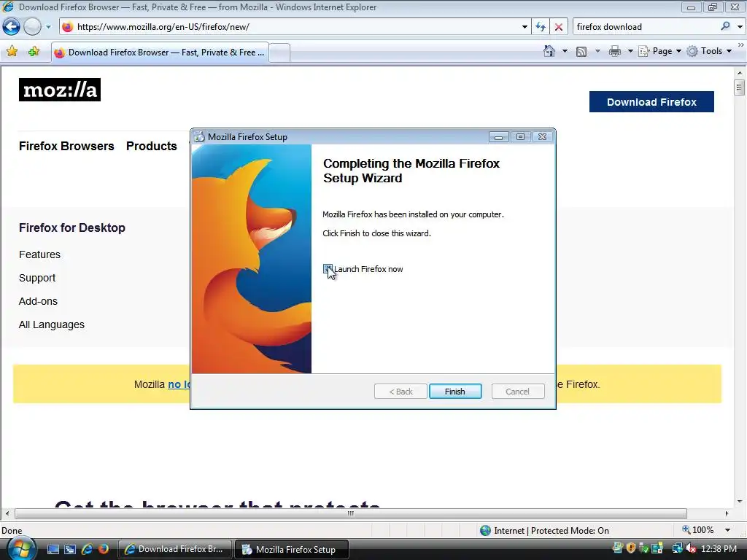Click the red Stop loading icon

(x=559, y=27)
